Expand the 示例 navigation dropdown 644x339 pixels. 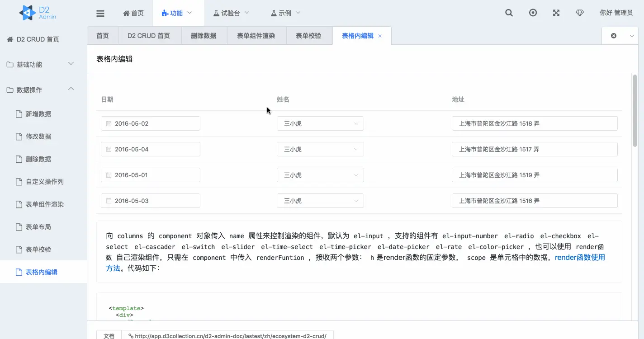285,13
